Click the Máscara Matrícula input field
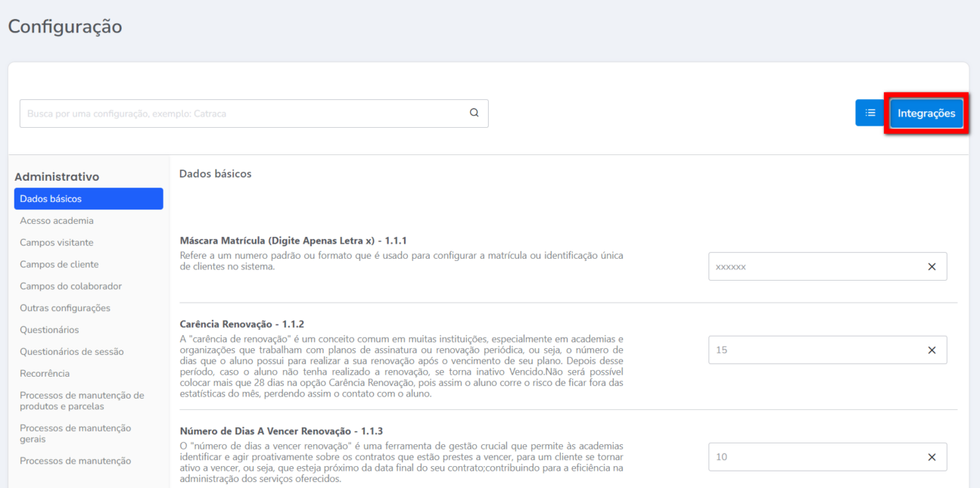The image size is (980, 488). click(x=814, y=267)
